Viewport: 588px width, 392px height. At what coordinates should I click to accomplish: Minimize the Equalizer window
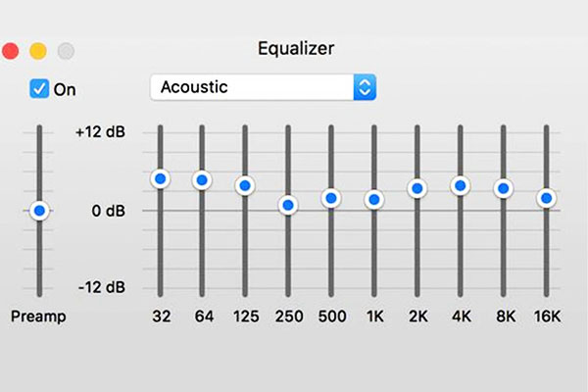(38, 48)
